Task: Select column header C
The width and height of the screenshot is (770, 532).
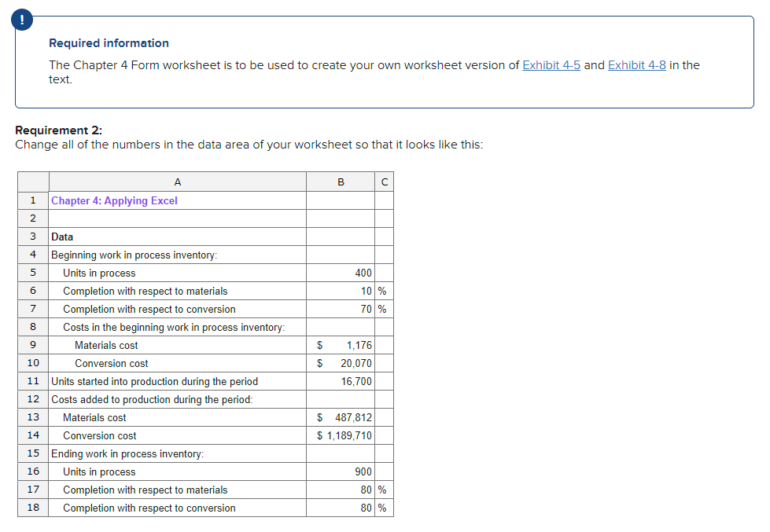Action: pos(384,182)
